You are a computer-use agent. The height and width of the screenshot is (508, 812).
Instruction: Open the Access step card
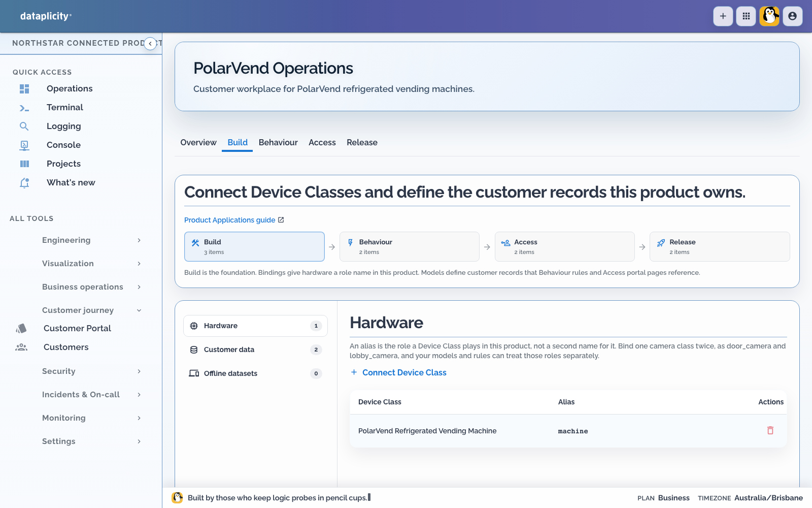coord(565,247)
